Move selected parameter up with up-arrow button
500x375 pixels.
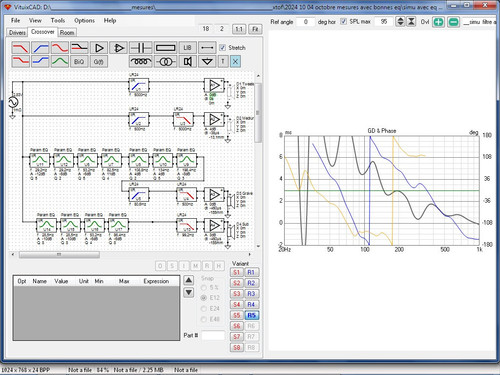point(188,280)
